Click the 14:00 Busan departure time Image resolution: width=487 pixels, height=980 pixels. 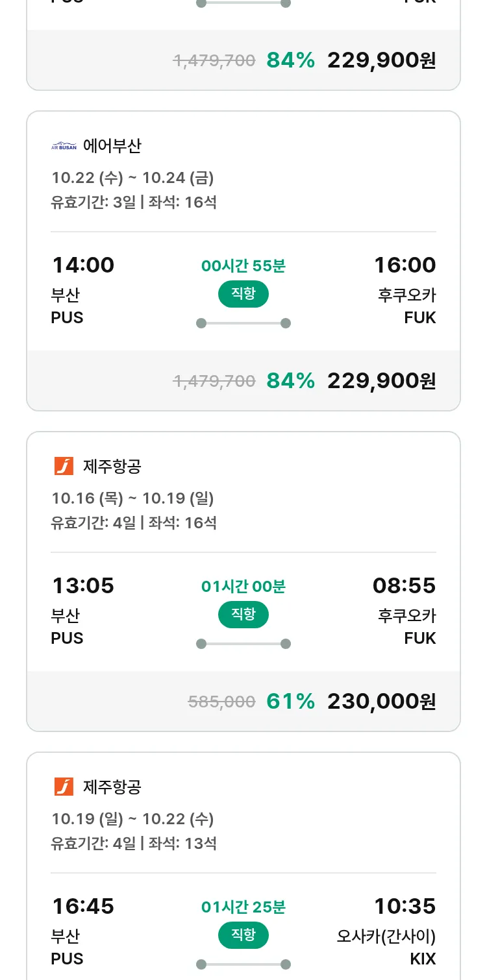pyautogui.click(x=83, y=265)
